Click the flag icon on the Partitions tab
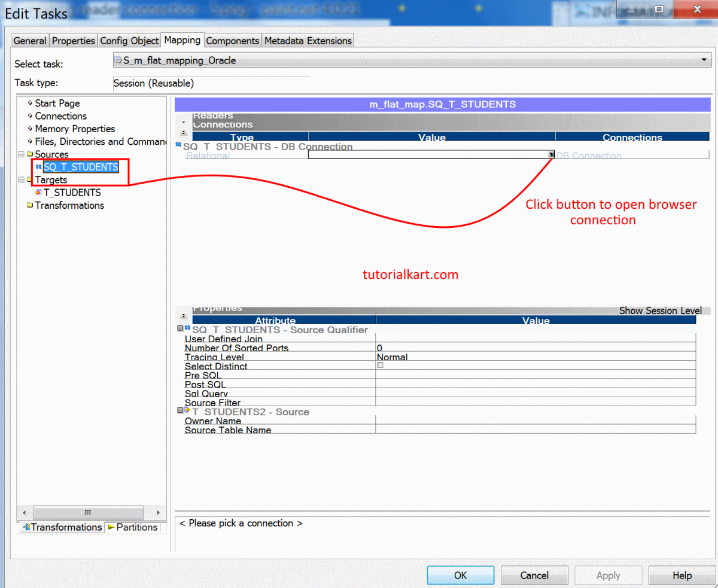The height and width of the screenshot is (588, 718). click(x=112, y=528)
